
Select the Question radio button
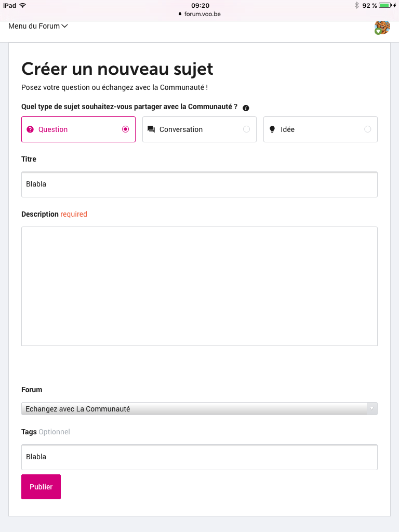(x=126, y=129)
